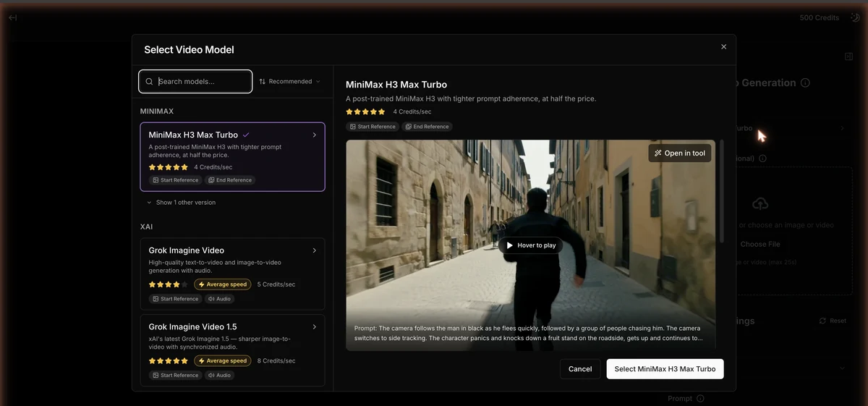This screenshot has width=868, height=406.
Task: Click the Start Reference tag in the detail pane
Action: pos(373,127)
